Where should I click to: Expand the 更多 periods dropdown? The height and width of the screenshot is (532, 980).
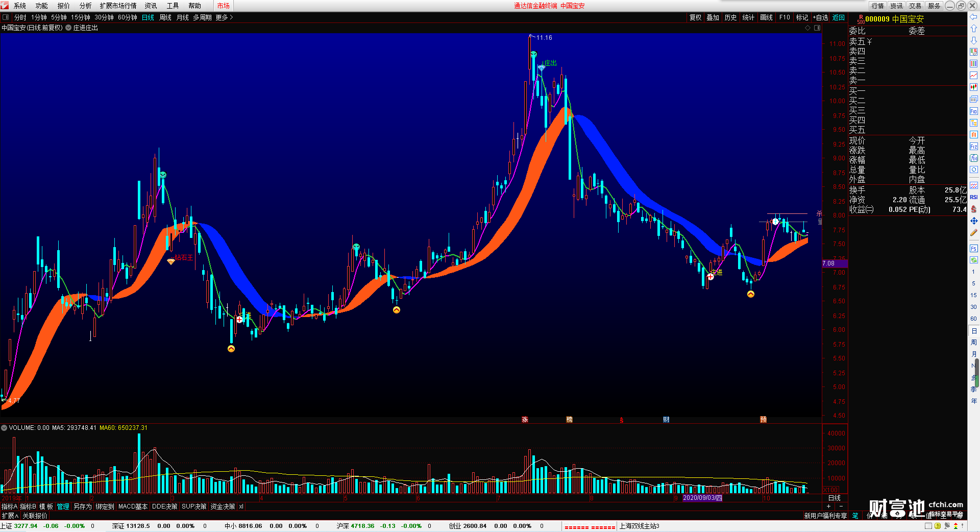pyautogui.click(x=224, y=17)
